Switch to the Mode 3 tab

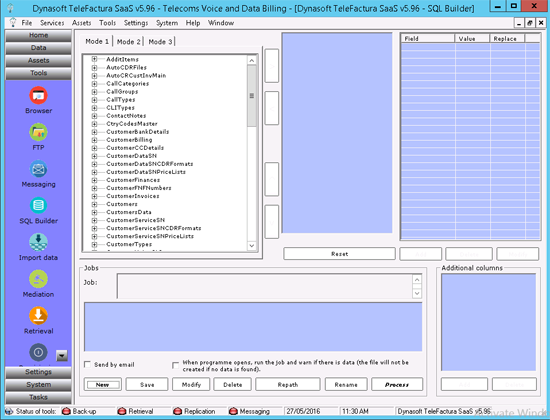pyautogui.click(x=160, y=41)
